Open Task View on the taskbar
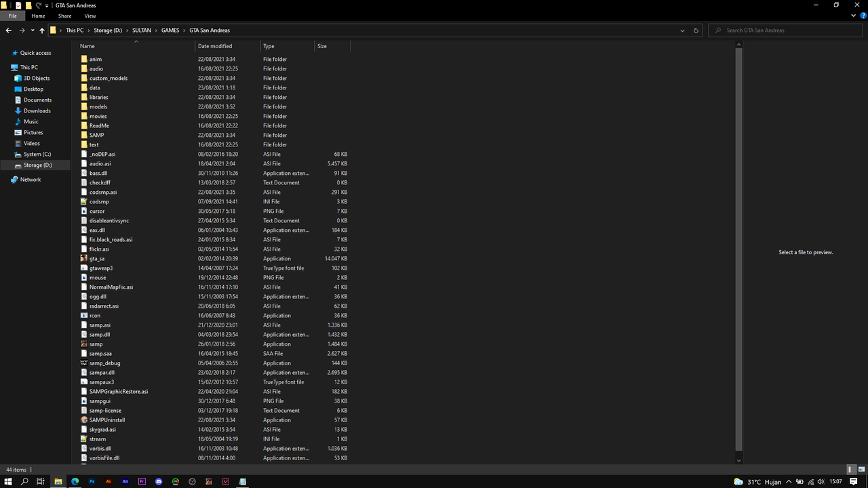Viewport: 868px width, 488px height. [x=41, y=481]
